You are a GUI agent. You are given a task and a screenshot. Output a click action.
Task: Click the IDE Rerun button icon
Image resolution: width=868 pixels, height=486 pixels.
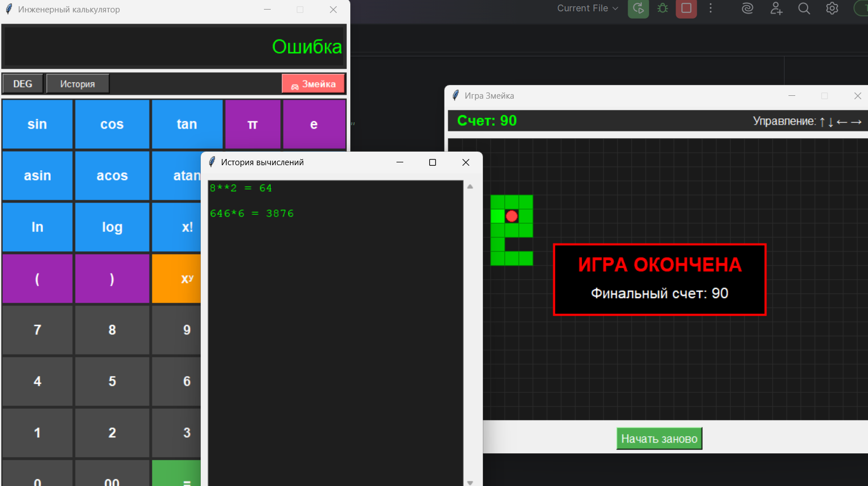pos(638,8)
